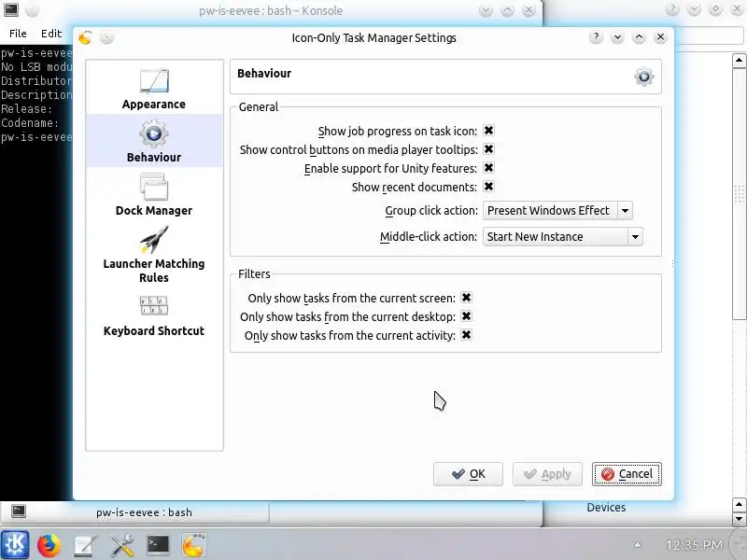Click the gear icon in Behaviour header

(x=643, y=77)
